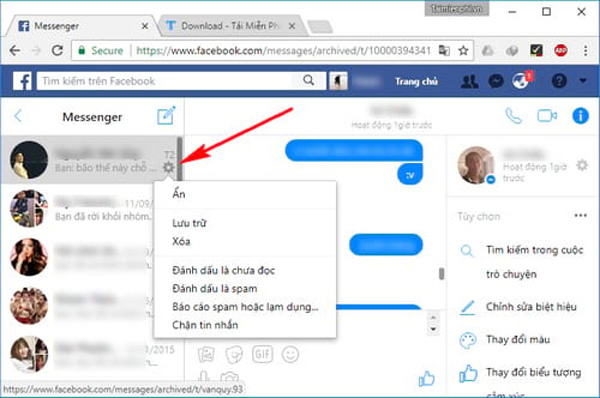
Task: Start a voice call with phone icon
Action: click(x=513, y=116)
